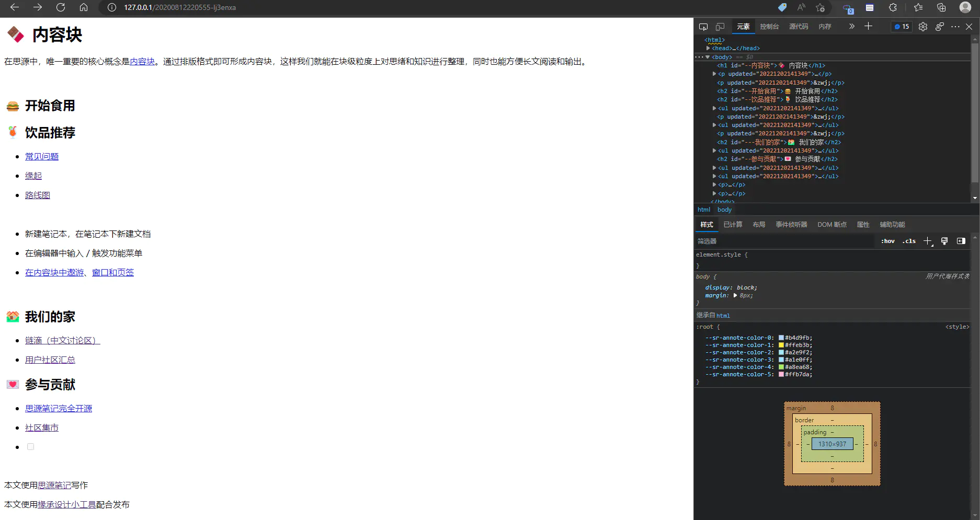Toggle the .cls class editor
Viewport: 980px width, 520px height.
(909, 241)
